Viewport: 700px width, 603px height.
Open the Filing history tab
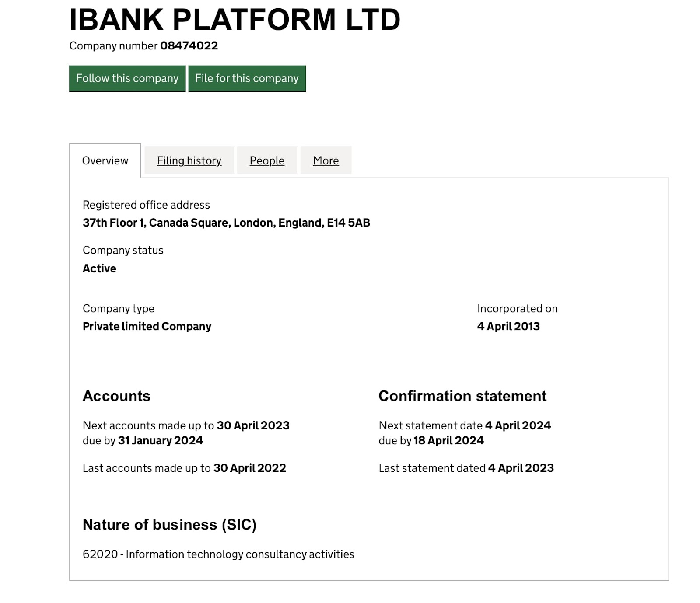[189, 160]
